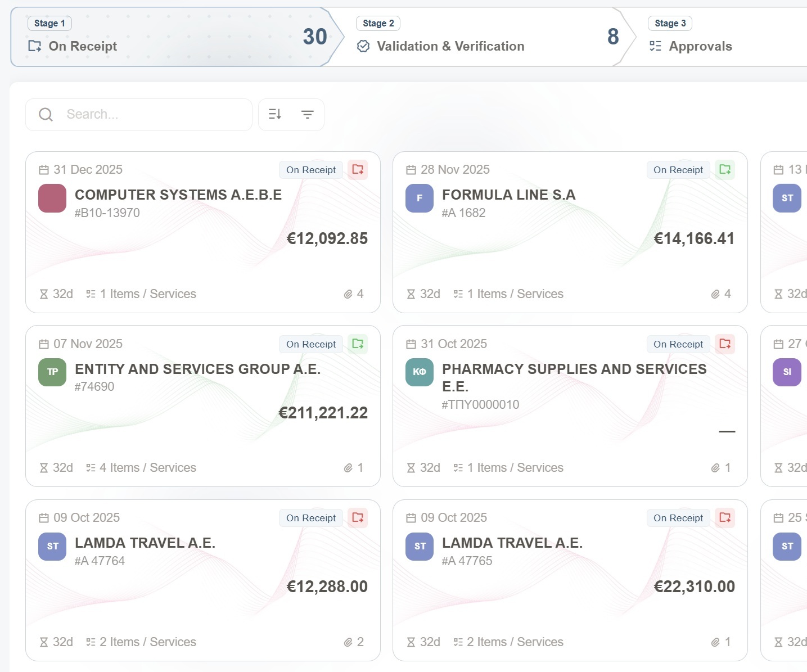Click the On Receipt stage folder icon
The height and width of the screenshot is (672, 807).
34,46
